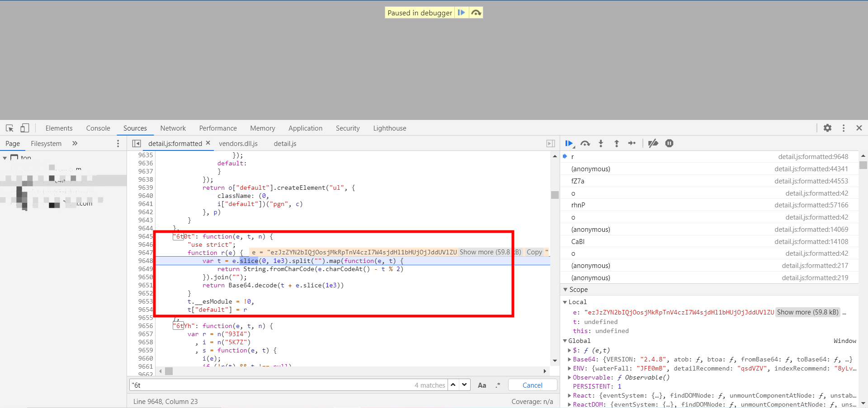Show more navigator tabs chevron
868x408 pixels.
[x=75, y=143]
